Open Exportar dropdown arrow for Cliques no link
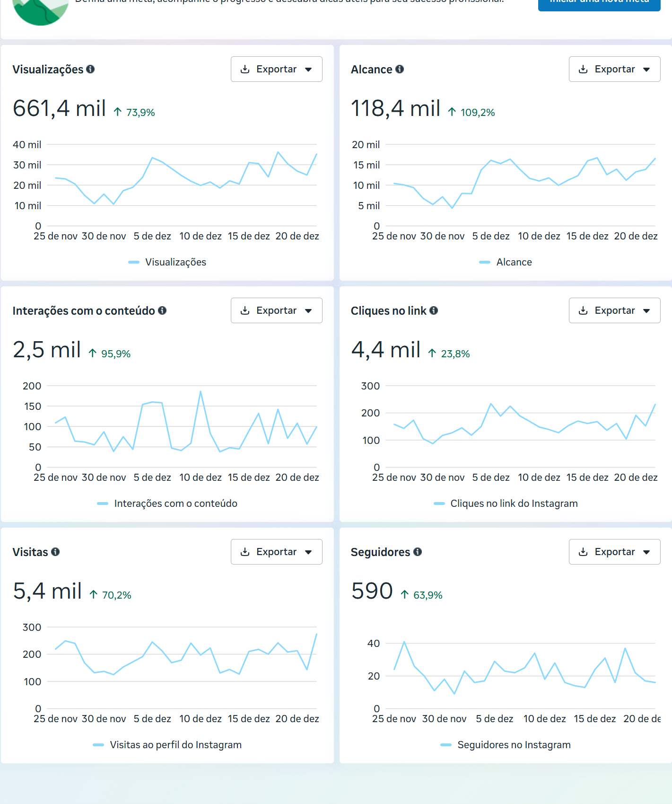Image resolution: width=672 pixels, height=804 pixels. (646, 311)
